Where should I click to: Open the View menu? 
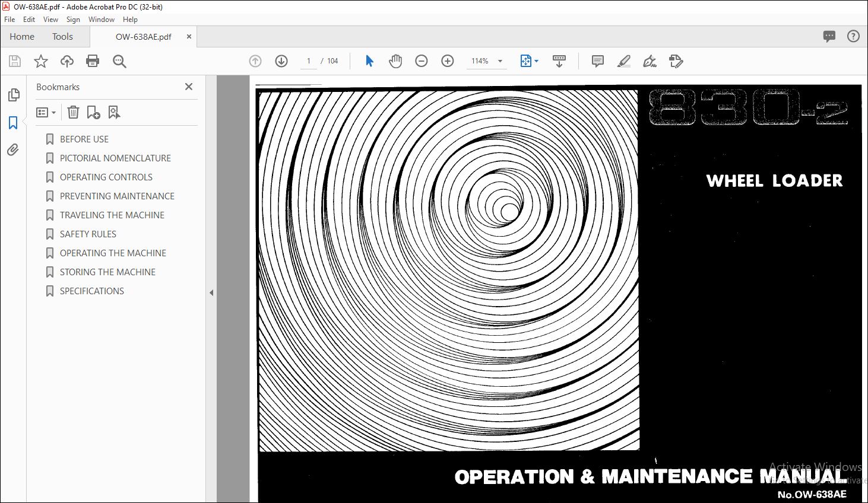[x=50, y=20]
